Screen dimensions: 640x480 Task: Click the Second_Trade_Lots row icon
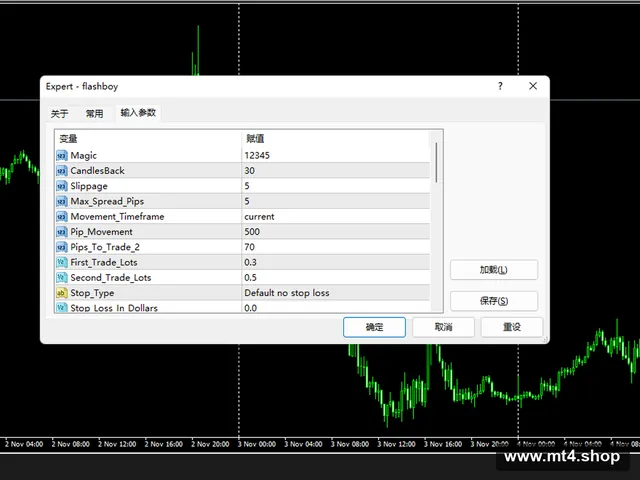click(62, 278)
